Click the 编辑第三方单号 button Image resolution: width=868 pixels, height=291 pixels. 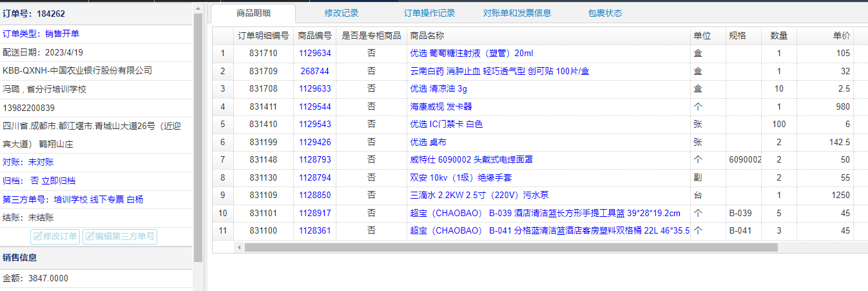point(119,236)
